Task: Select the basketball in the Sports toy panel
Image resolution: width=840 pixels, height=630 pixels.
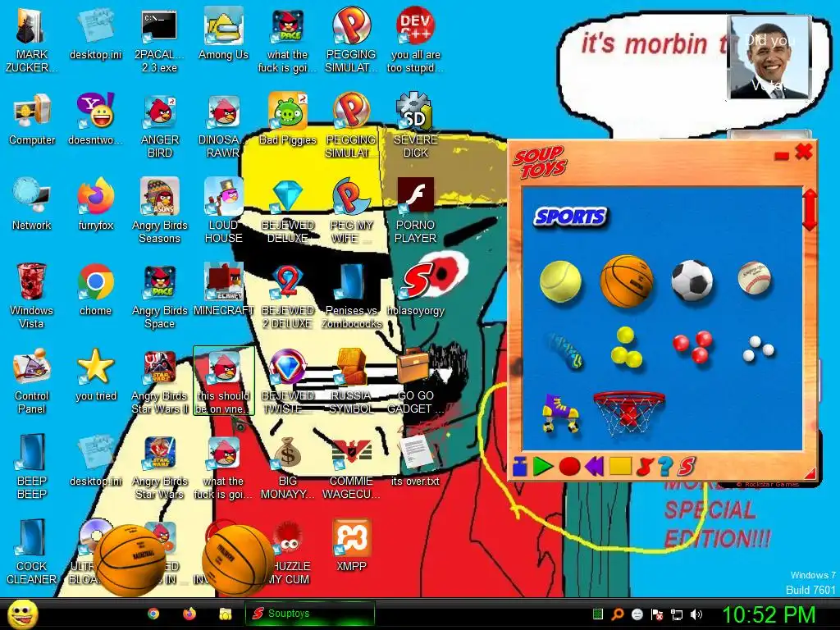Action: pos(626,281)
